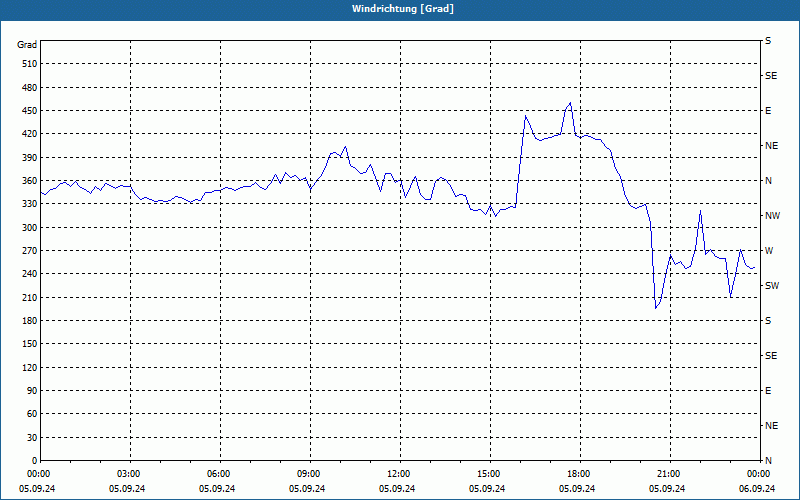Click the 03:00 time label
This screenshot has height=500, width=800.
pyautogui.click(x=131, y=474)
